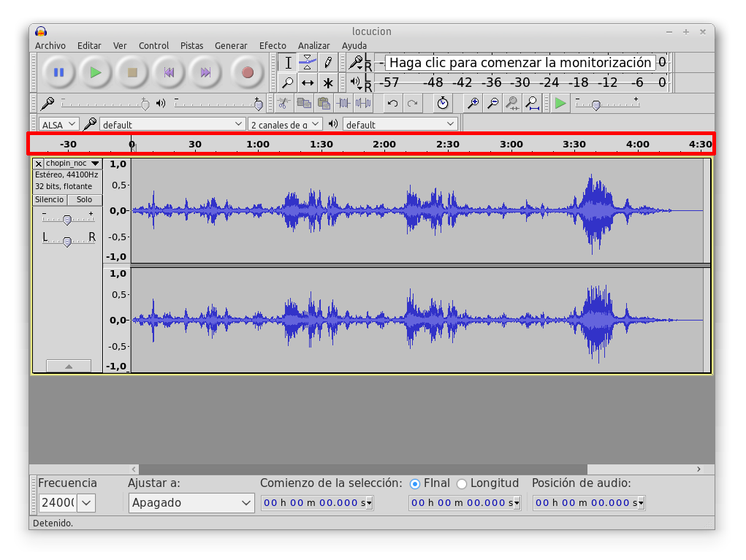This screenshot has height=560, width=746.
Task: Open the Ayuda menu
Action: tap(354, 46)
